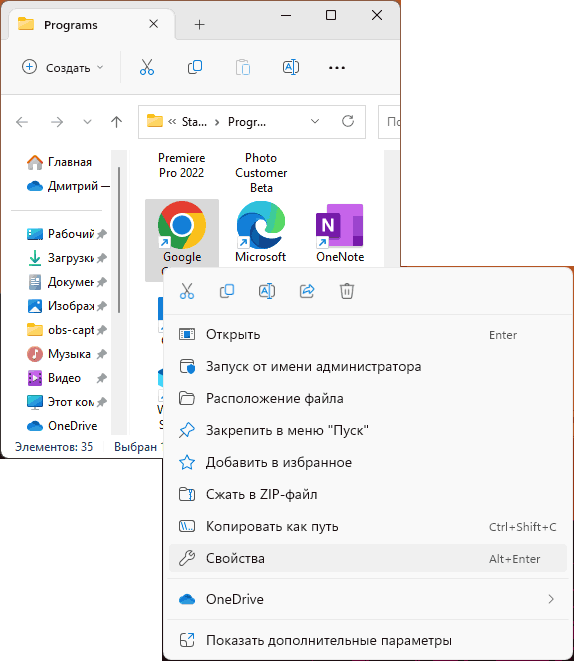Viewport: 574px width, 661px height.
Task: Click the context menu delete trash icon
Action: pyautogui.click(x=347, y=291)
